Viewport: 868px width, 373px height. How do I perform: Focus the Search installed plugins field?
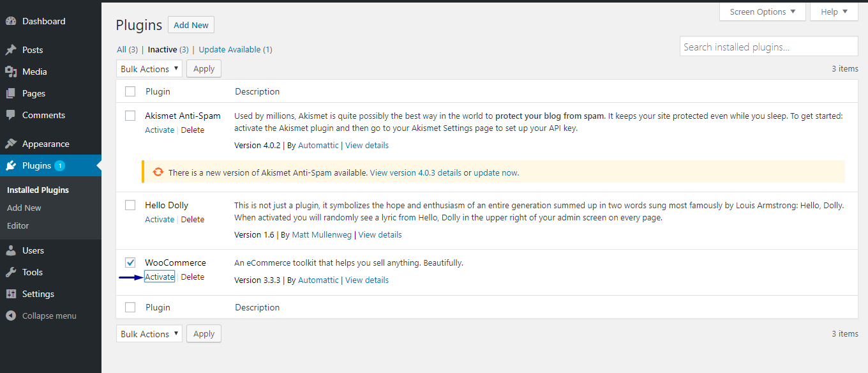[769, 47]
